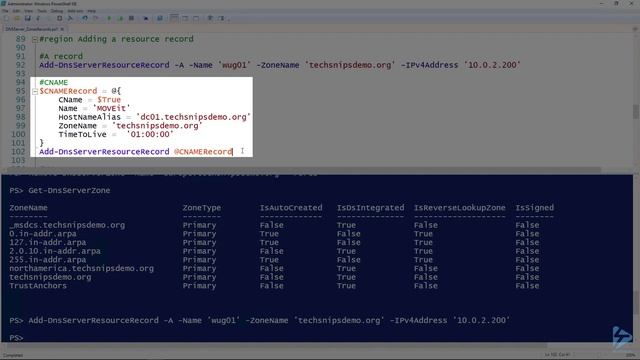The image size is (640, 360).
Task: Click the ZoneName value on line 99
Action: click(157, 126)
